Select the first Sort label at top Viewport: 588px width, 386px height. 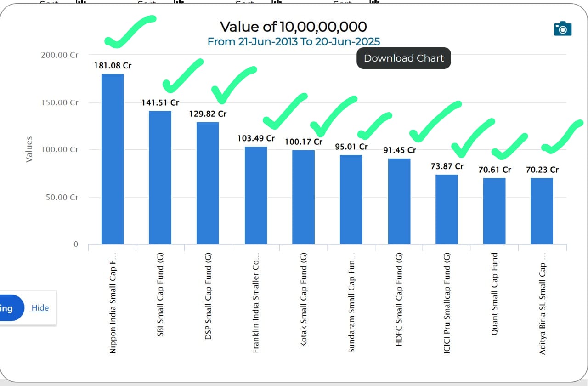48,3
